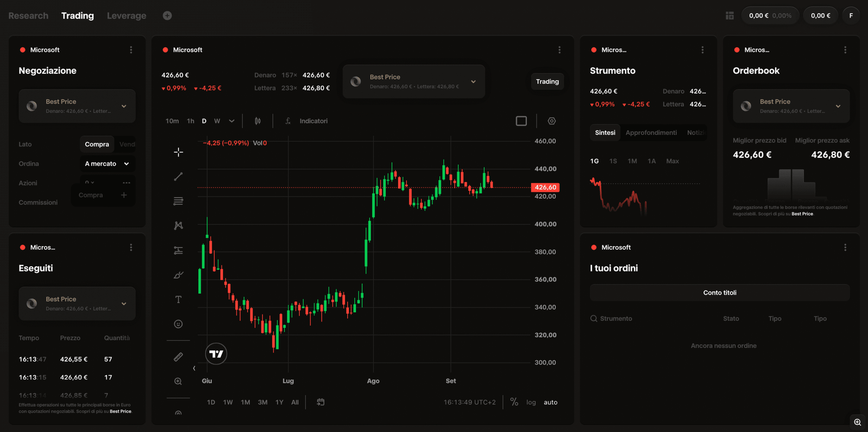Viewport: 868px width, 432px height.
Task: Toggle log scale on chart
Action: [x=531, y=402]
